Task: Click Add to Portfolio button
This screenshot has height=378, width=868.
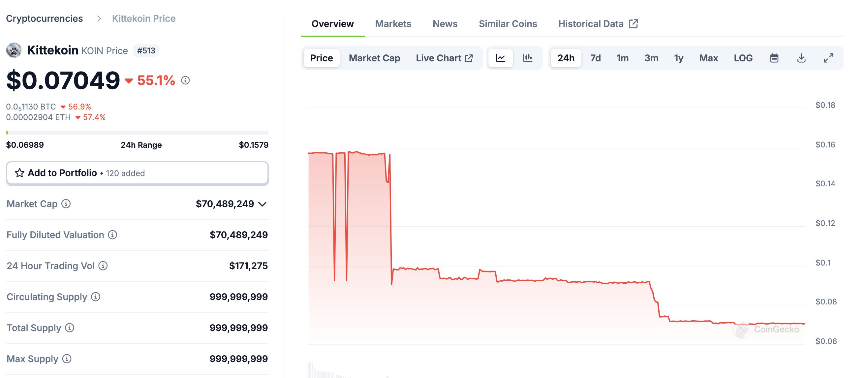Action: [x=137, y=173]
